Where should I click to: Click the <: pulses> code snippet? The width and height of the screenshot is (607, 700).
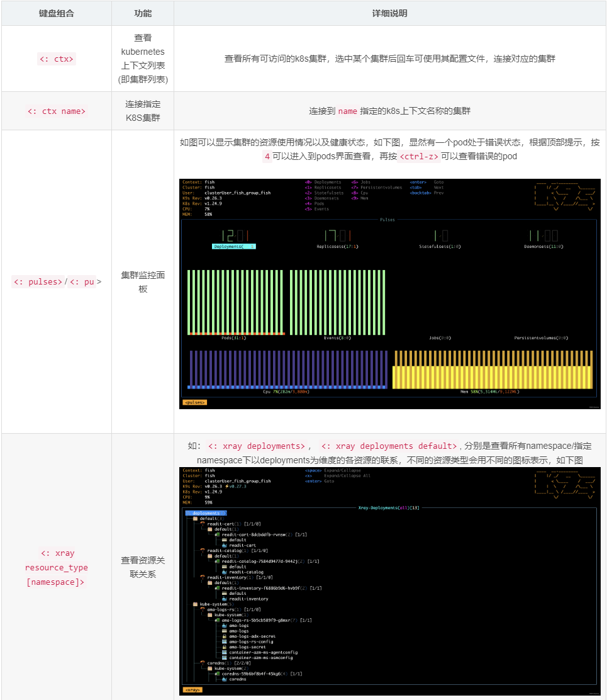pos(38,281)
